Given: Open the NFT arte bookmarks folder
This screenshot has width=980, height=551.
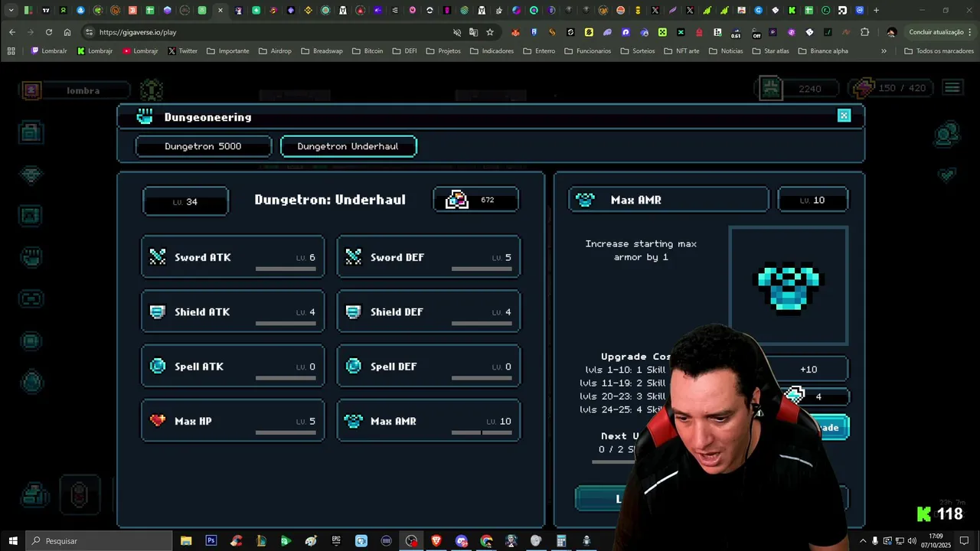Looking at the screenshot, I should pos(683,51).
